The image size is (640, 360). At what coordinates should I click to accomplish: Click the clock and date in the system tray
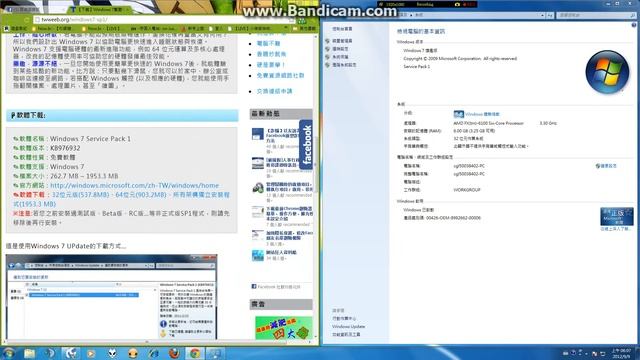[x=621, y=353]
